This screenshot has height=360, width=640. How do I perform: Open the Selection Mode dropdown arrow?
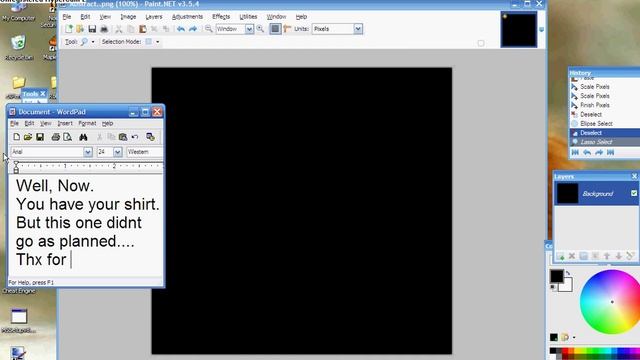158,42
